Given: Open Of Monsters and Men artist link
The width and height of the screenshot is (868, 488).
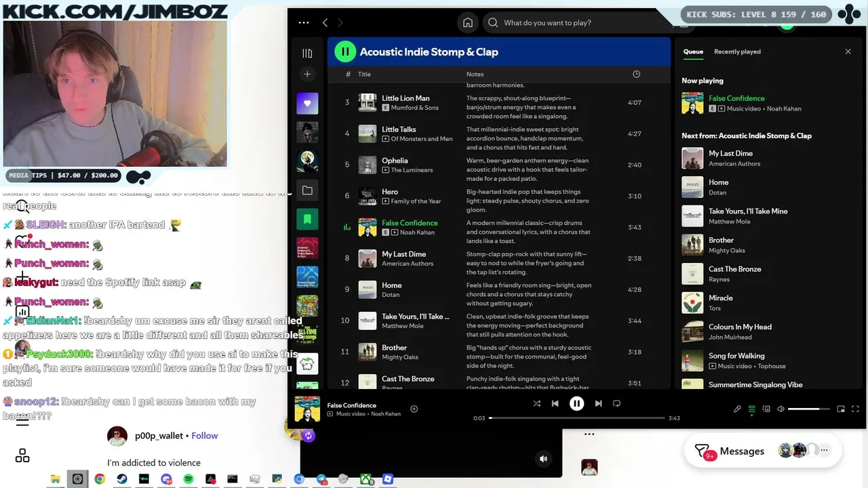Looking at the screenshot, I should (421, 139).
